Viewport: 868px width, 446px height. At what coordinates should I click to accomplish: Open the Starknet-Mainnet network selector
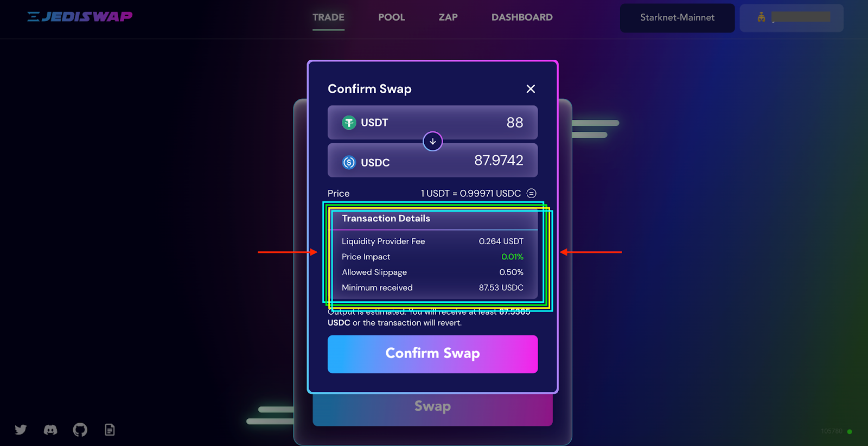point(677,18)
